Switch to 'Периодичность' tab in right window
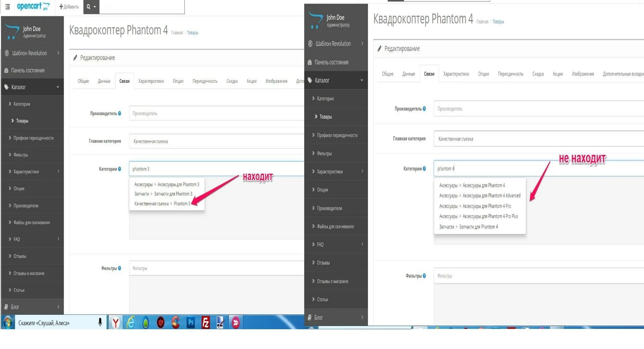The width and height of the screenshot is (644, 349). pyautogui.click(x=511, y=74)
